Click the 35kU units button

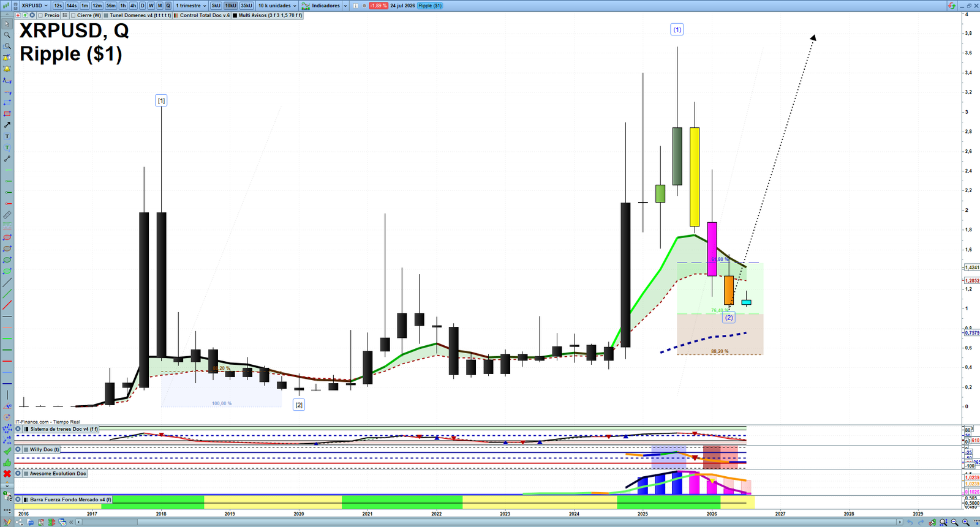coord(246,6)
